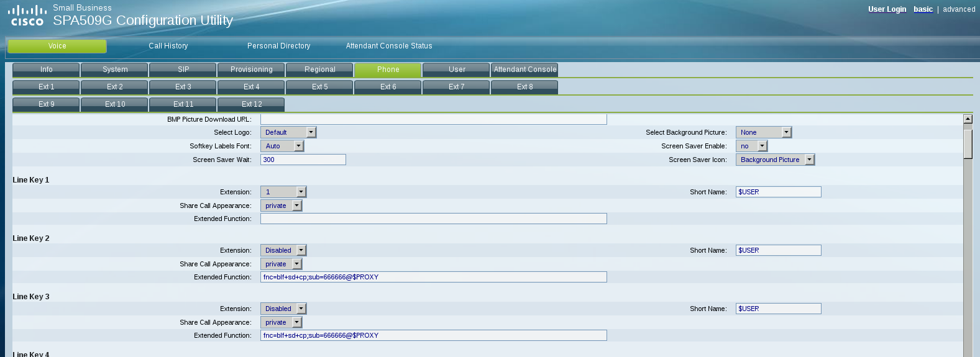The height and width of the screenshot is (357, 980).
Task: Change Line Key 1 Extension dropdown
Action: click(x=283, y=192)
